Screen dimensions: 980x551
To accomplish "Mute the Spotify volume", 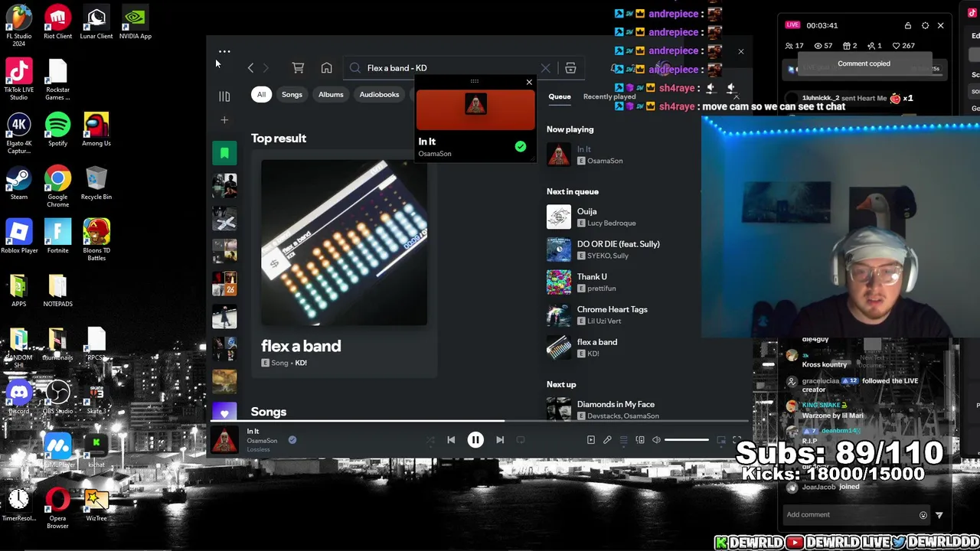I will (656, 440).
